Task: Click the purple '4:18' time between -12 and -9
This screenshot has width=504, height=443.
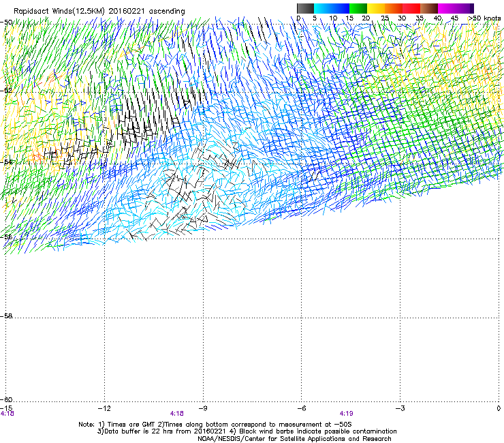Action: (177, 414)
